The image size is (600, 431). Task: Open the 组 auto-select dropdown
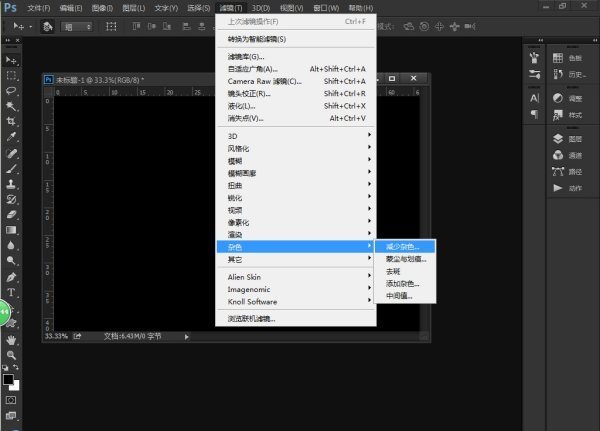[x=77, y=27]
